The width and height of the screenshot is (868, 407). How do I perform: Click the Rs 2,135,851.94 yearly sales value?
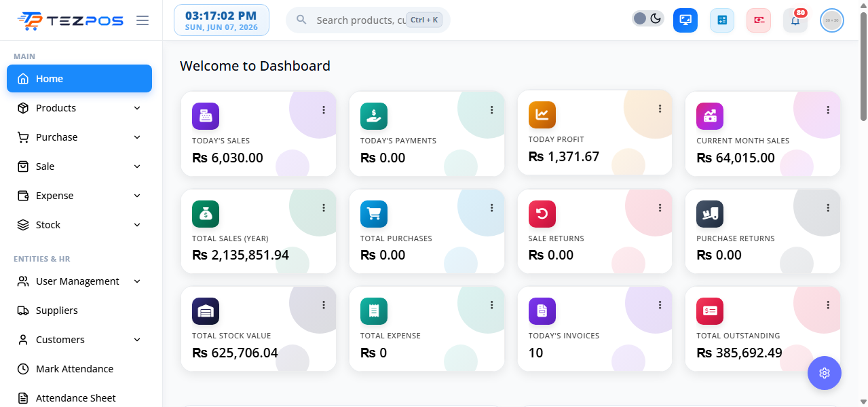click(240, 255)
